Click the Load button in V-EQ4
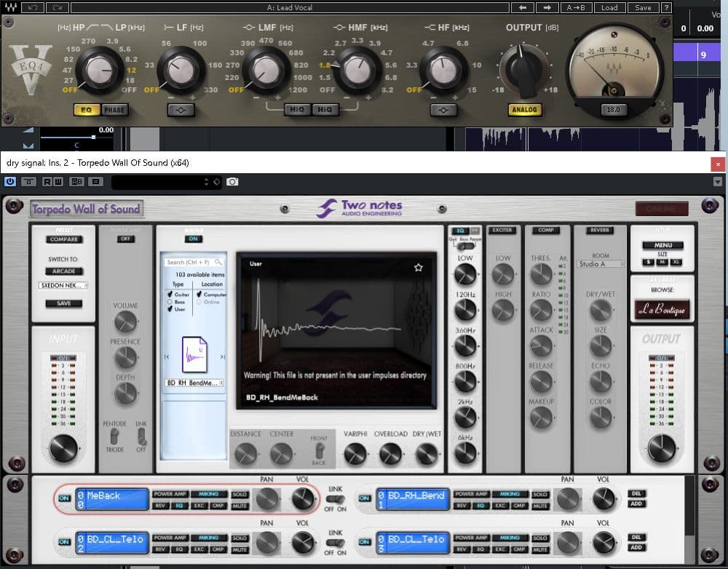This screenshot has width=728, height=569. 609,7
